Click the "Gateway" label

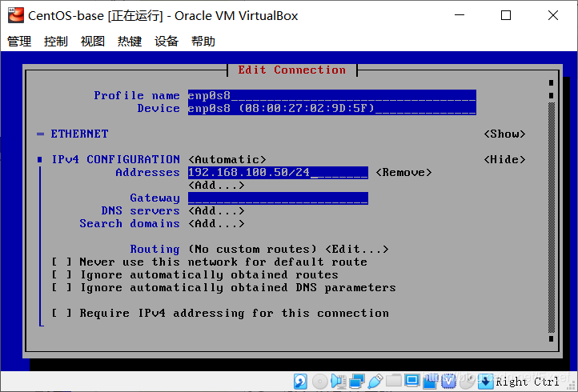click(x=155, y=198)
